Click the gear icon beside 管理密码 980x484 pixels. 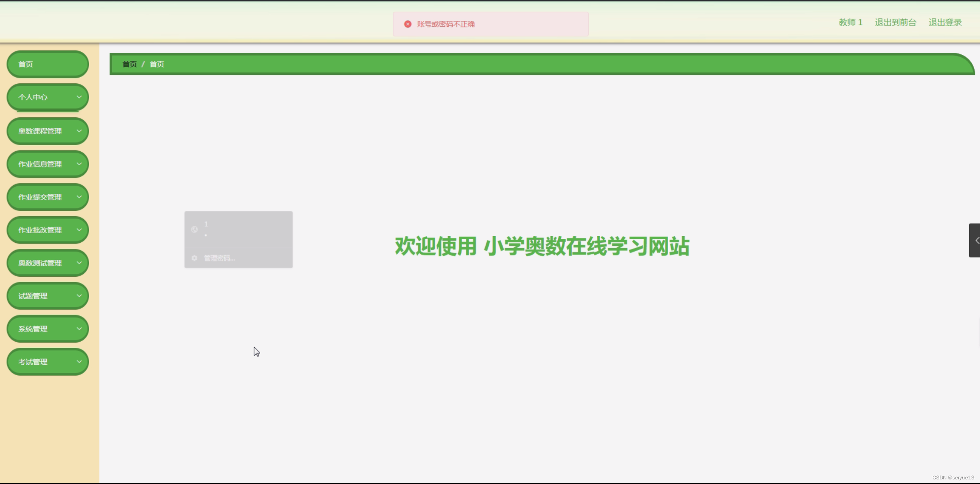pos(194,258)
